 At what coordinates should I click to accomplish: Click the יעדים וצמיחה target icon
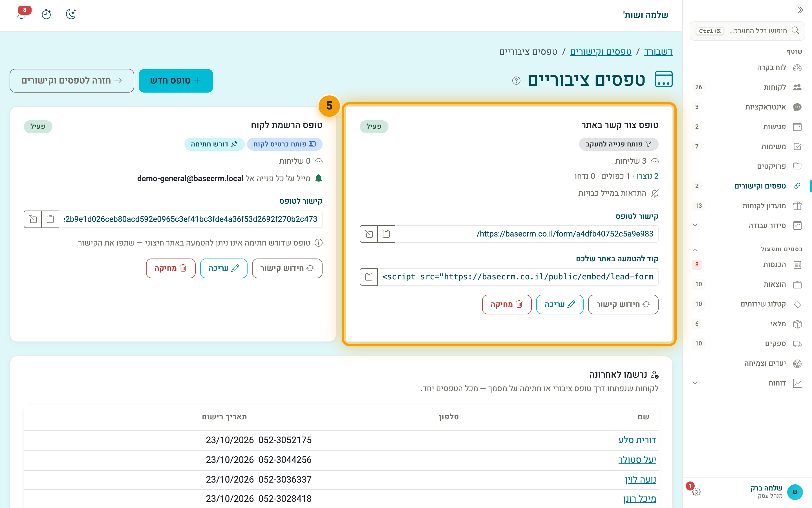(x=797, y=364)
